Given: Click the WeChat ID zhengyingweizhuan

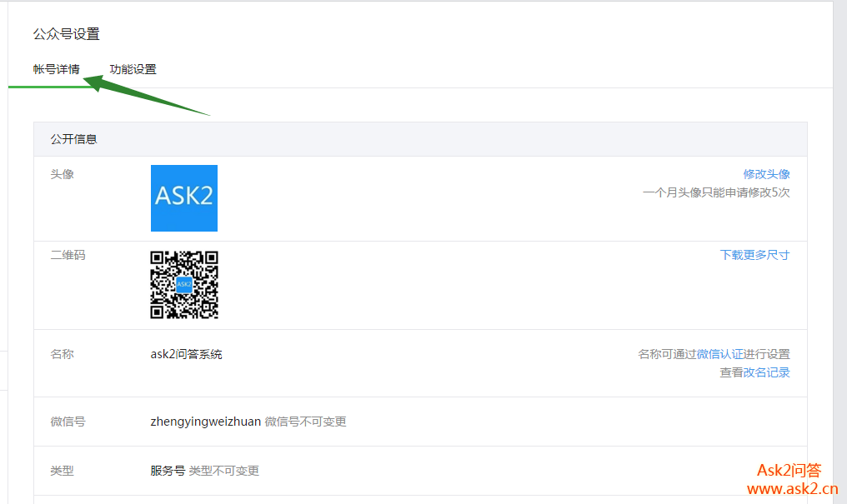Looking at the screenshot, I should pyautogui.click(x=205, y=422).
